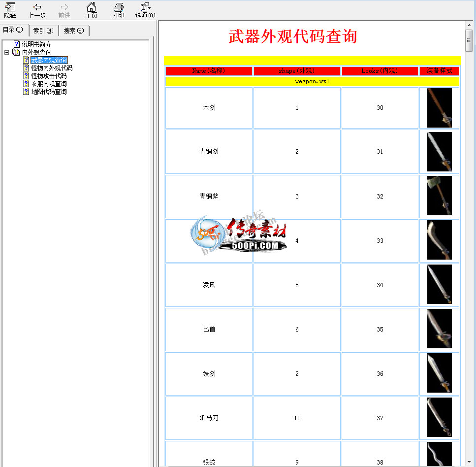Click the Looks value 32 cell
This screenshot has height=467, width=476.
380,196
